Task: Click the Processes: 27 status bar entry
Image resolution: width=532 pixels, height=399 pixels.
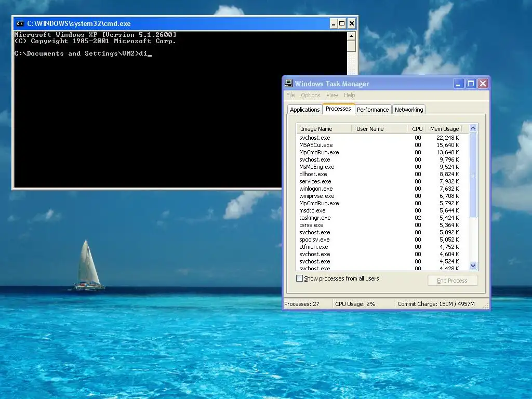Action: click(307, 304)
